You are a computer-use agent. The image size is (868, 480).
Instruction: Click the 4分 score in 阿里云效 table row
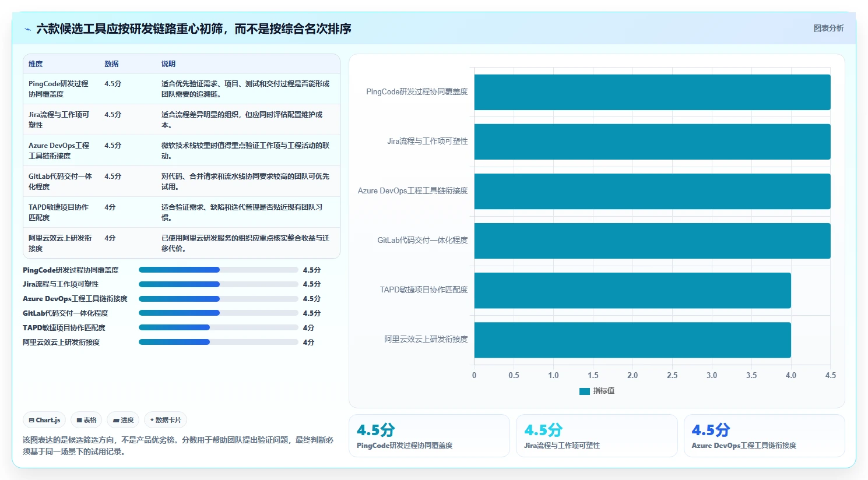(x=110, y=238)
